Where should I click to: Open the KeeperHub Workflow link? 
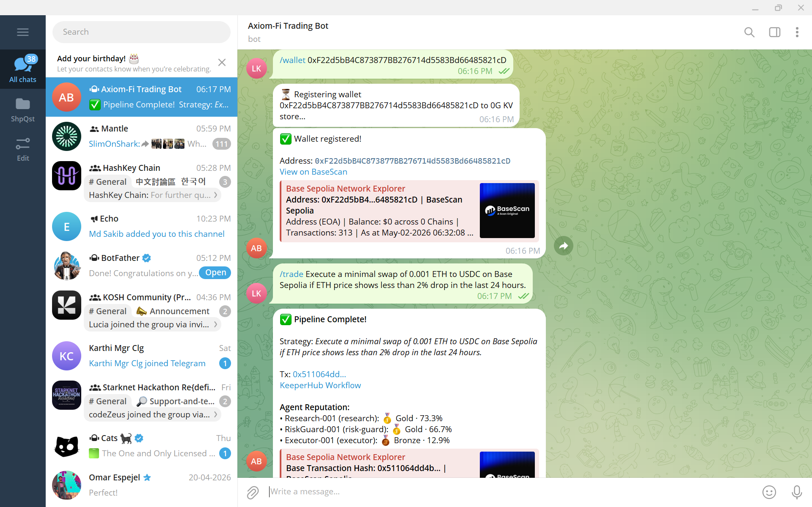(320, 385)
